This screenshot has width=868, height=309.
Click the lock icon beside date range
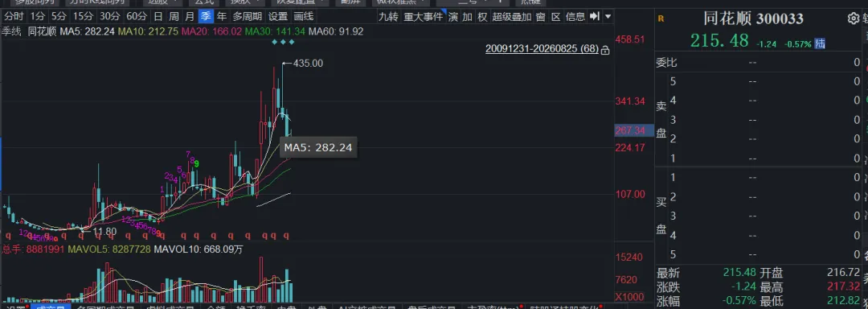click(605, 50)
